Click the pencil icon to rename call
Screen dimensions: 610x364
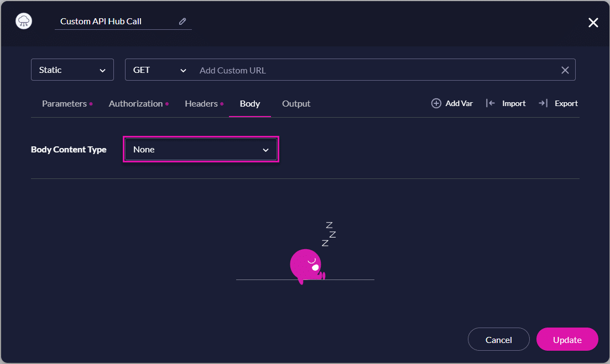point(183,22)
